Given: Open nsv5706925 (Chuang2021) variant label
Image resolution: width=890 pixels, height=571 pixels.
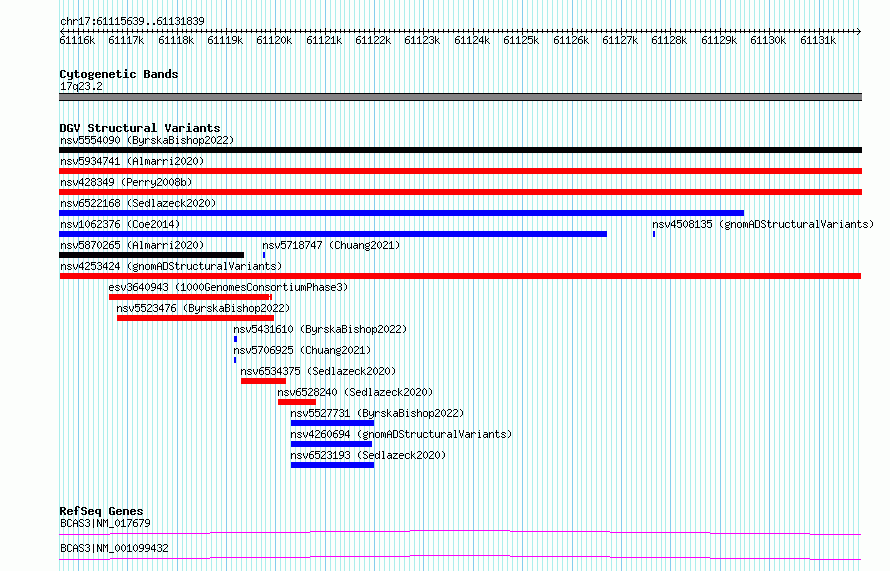Looking at the screenshot, I should [x=302, y=350].
